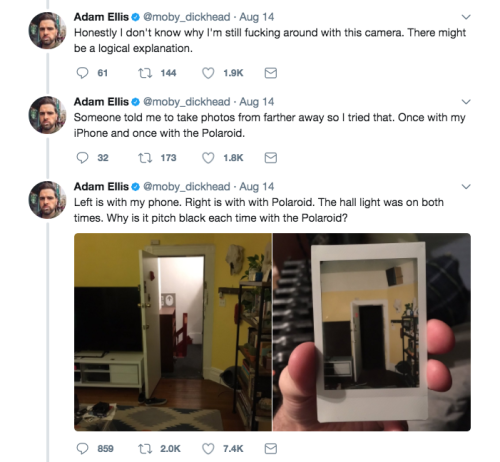Retweet the tweet with 144 retweets
The image size is (500, 462).
145,73
